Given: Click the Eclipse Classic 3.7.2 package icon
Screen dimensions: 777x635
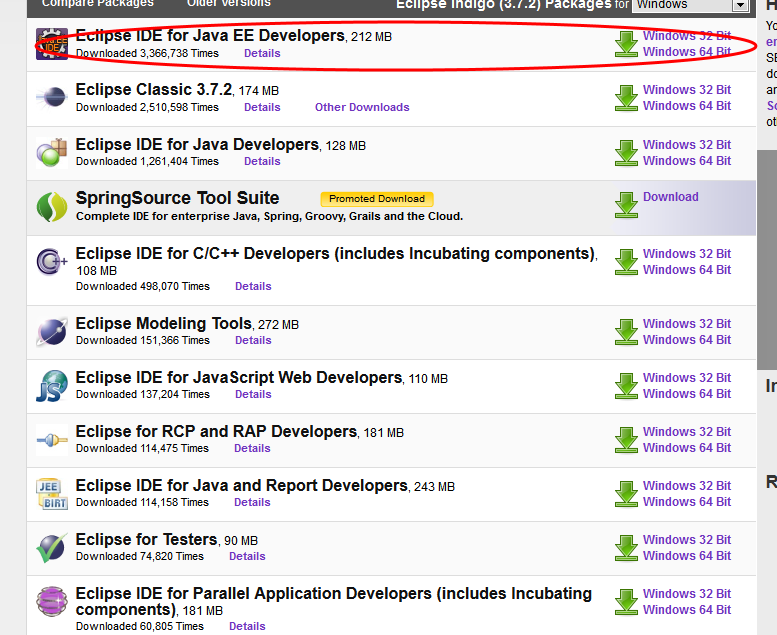Looking at the screenshot, I should coord(52,98).
